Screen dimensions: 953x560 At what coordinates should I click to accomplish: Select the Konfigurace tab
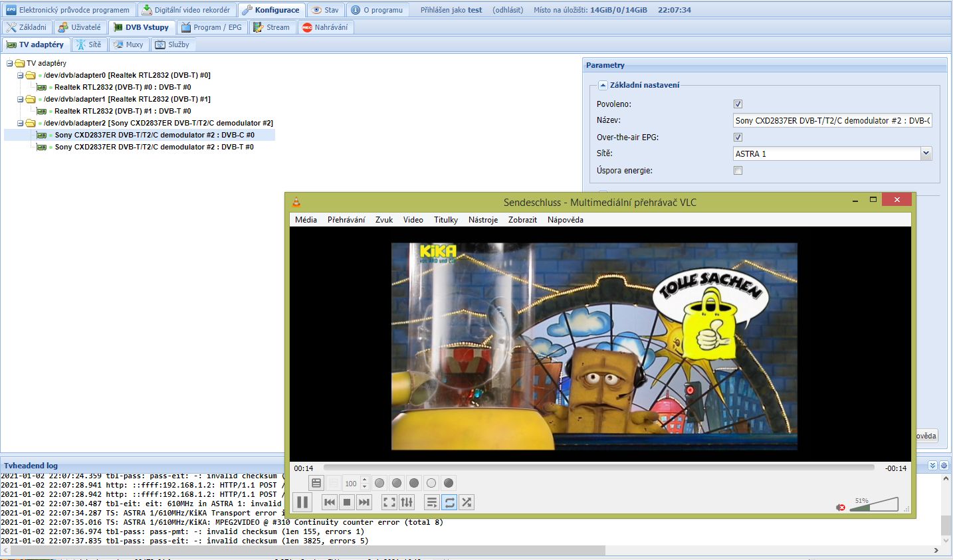[271, 10]
